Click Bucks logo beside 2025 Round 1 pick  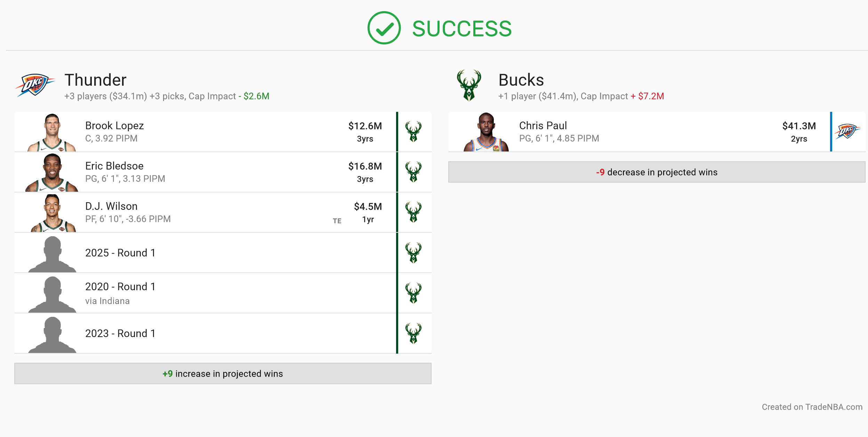point(413,253)
